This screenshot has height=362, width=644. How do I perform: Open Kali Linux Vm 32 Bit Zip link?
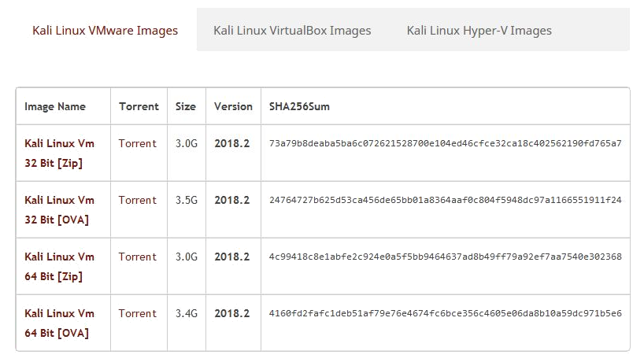pyautogui.click(x=59, y=153)
